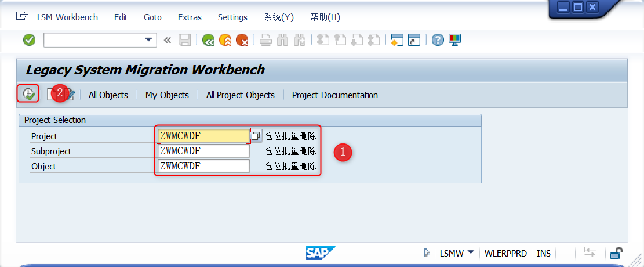Open the 系统(Y) menu
Viewport: 644px width, 267px height.
coord(278,17)
